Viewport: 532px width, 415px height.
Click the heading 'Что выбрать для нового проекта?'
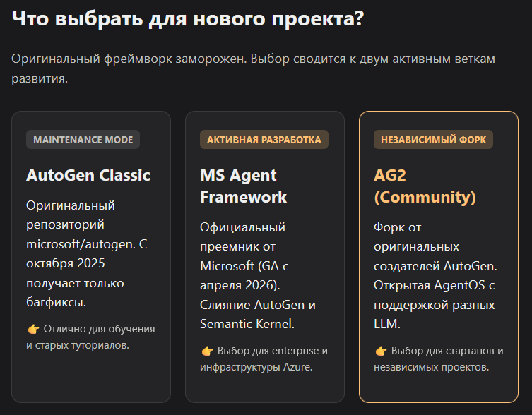click(x=188, y=19)
